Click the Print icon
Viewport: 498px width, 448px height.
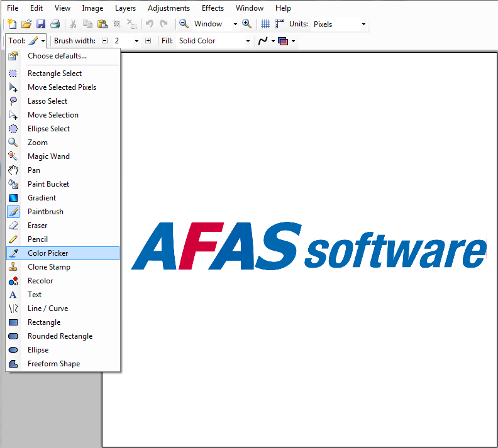(x=55, y=24)
